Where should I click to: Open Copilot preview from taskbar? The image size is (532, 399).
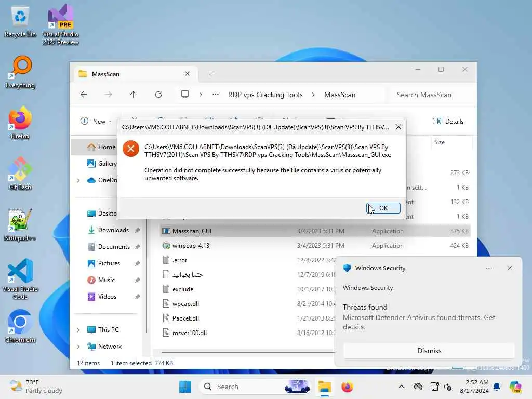(x=515, y=387)
